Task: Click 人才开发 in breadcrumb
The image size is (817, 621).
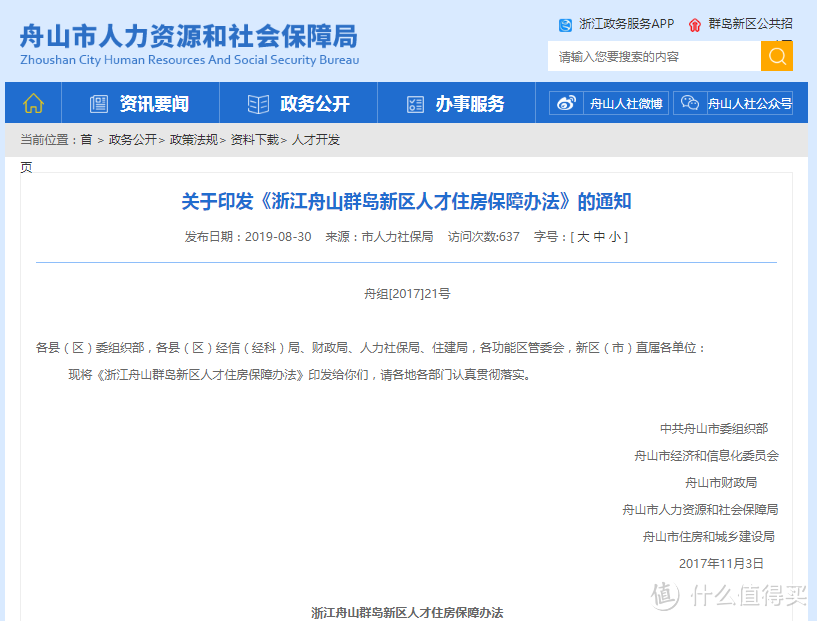Action: click(316, 140)
